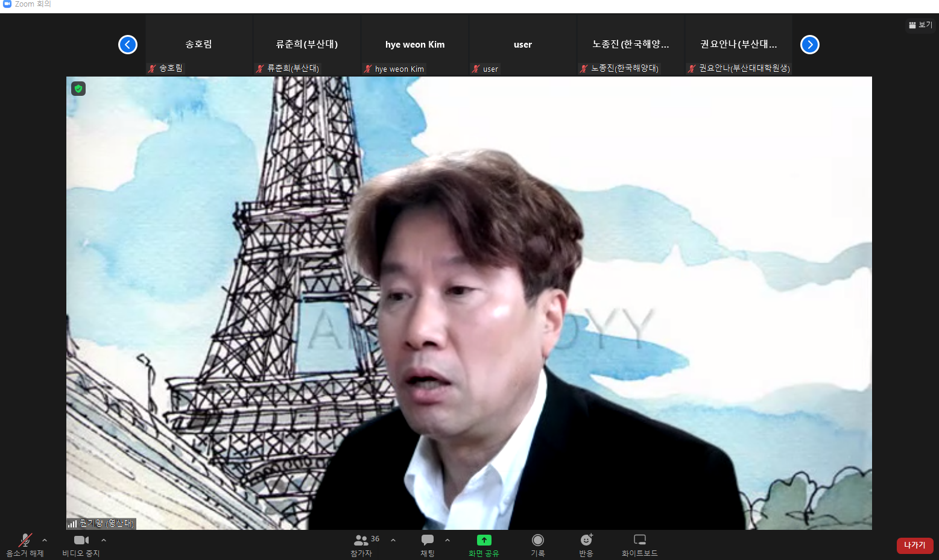
Task: Go to previous participants page arrow
Action: click(x=128, y=45)
